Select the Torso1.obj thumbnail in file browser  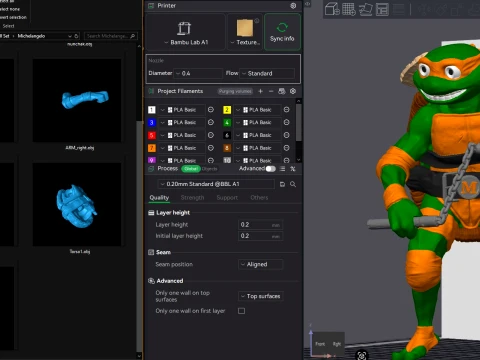pyautogui.click(x=77, y=204)
